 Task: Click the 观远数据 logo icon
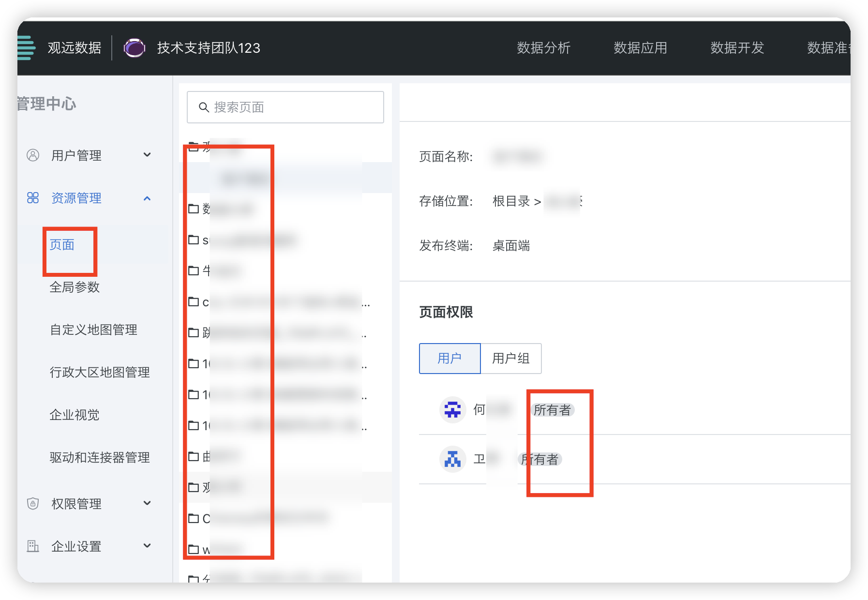pos(26,47)
